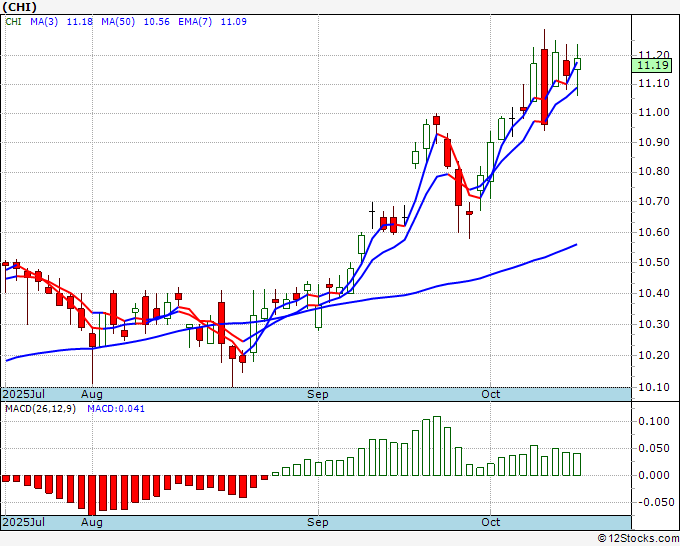Select the CHI legend label
680x546 pixels.
(13, 21)
